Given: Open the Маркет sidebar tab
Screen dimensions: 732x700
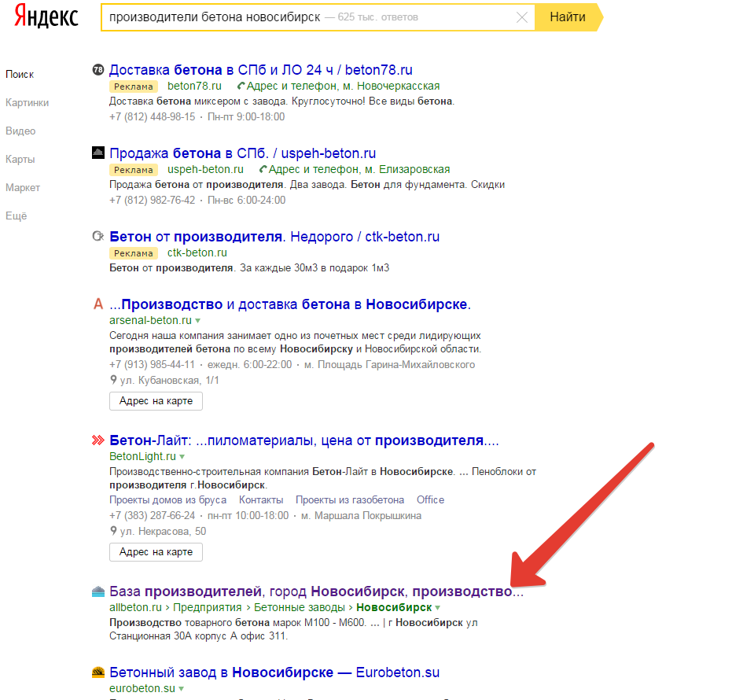Looking at the screenshot, I should tap(23, 188).
